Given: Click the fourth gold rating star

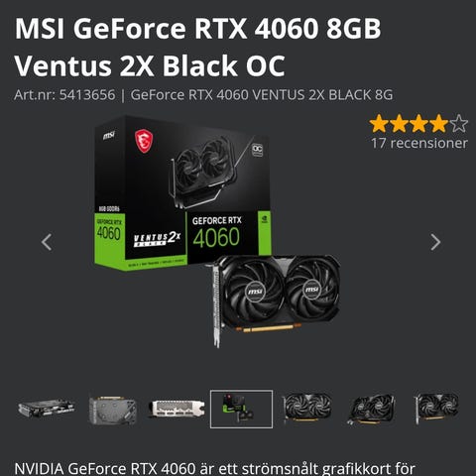Looking at the screenshot, I should pyautogui.click(x=438, y=124).
